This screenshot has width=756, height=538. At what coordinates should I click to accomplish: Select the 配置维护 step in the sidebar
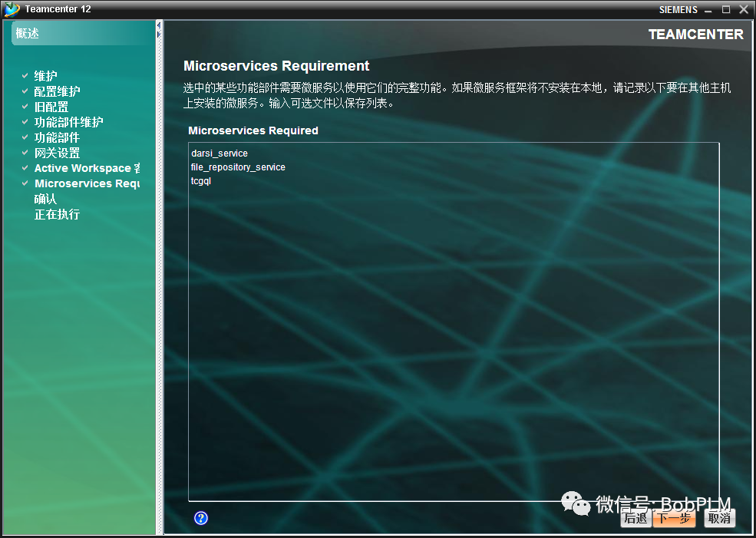click(57, 91)
